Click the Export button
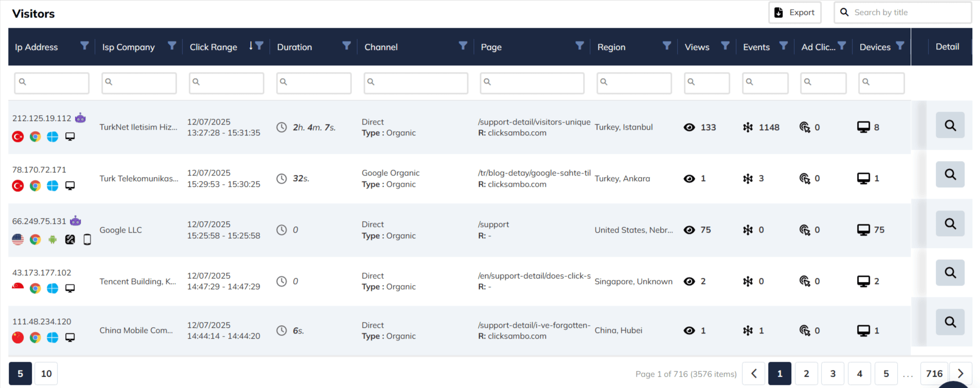 pyautogui.click(x=795, y=12)
